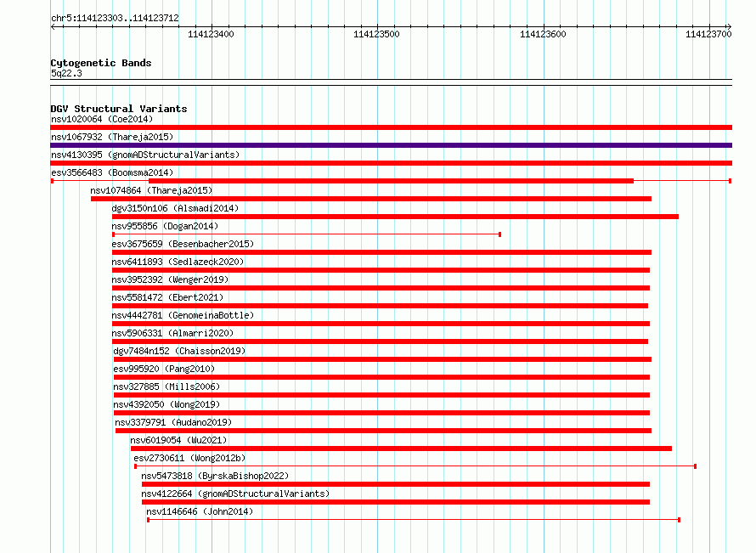Viewport: 756px width, 553px height.
Task: Click the red bar under nsv1020064 (Coe2014)
Action: click(391, 127)
